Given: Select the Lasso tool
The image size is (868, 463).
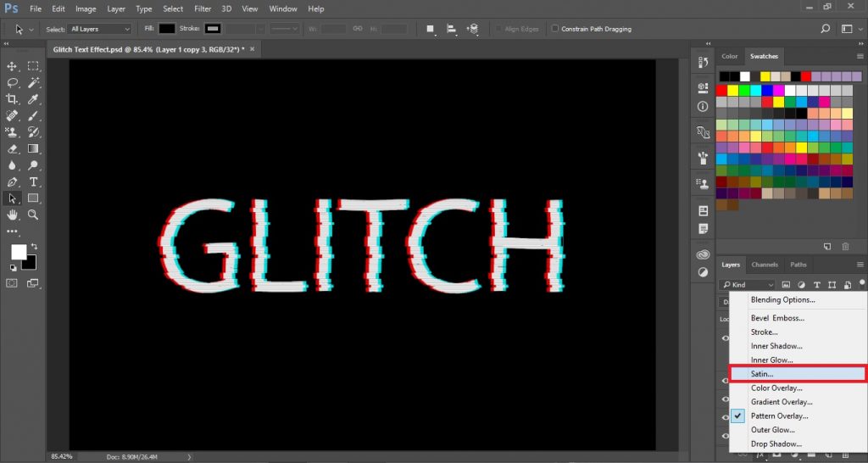Looking at the screenshot, I should pos(12,82).
